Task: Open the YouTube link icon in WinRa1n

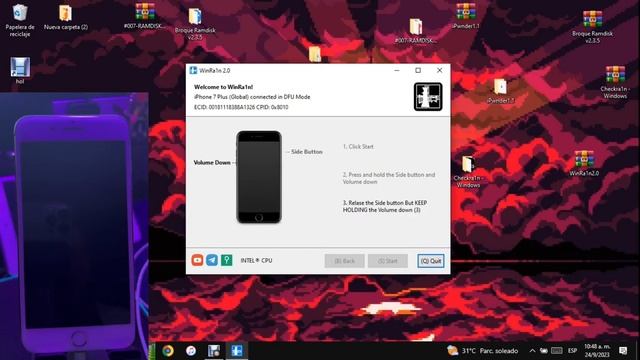Action: pos(197,260)
